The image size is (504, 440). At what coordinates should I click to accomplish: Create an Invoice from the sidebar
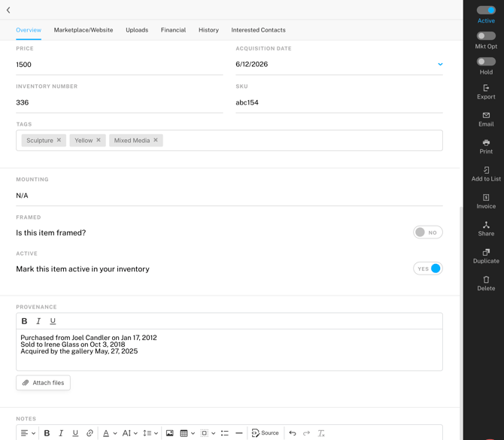click(x=486, y=202)
